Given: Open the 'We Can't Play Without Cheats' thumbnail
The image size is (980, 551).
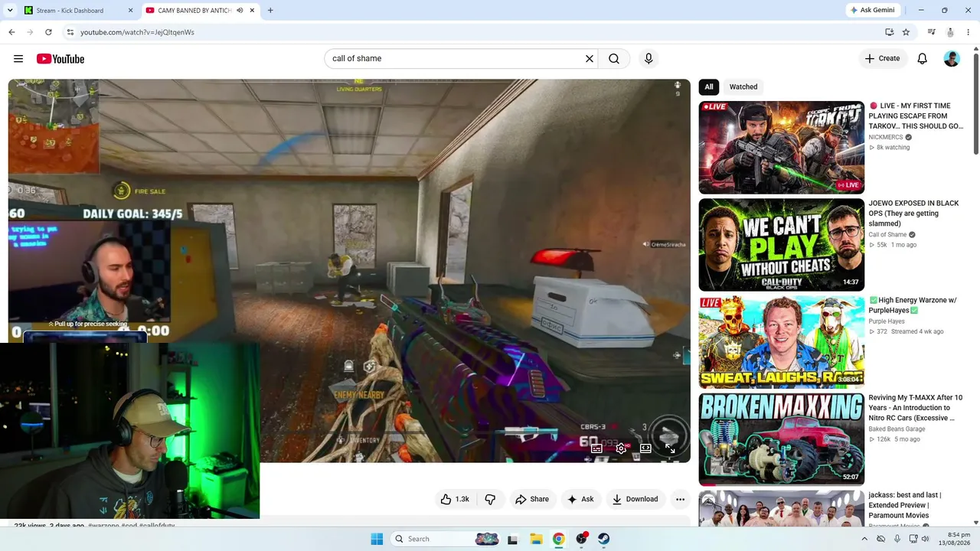Looking at the screenshot, I should pos(782,244).
